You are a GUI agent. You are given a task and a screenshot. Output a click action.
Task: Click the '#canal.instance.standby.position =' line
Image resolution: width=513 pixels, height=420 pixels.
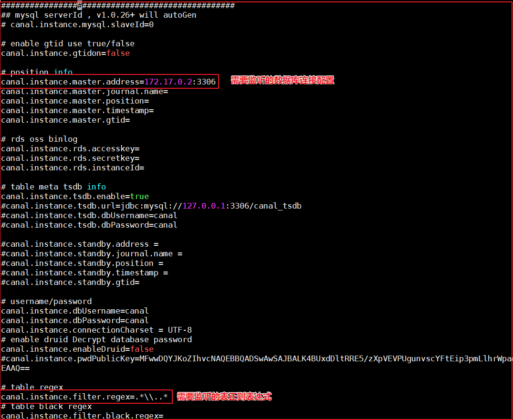point(82,263)
